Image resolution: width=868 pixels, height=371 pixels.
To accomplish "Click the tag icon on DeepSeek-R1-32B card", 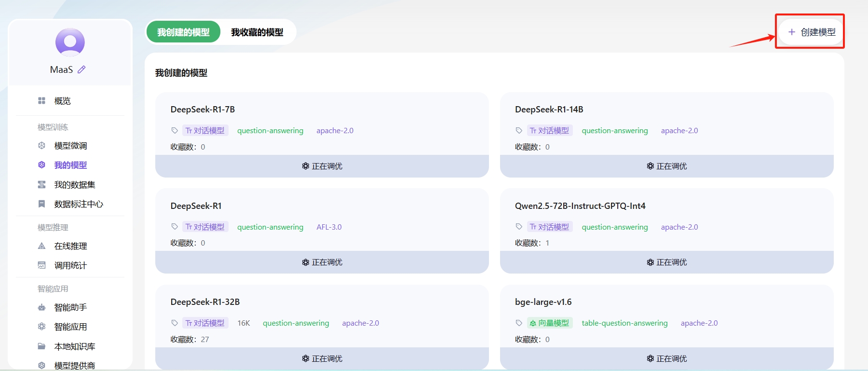I will pyautogui.click(x=175, y=323).
